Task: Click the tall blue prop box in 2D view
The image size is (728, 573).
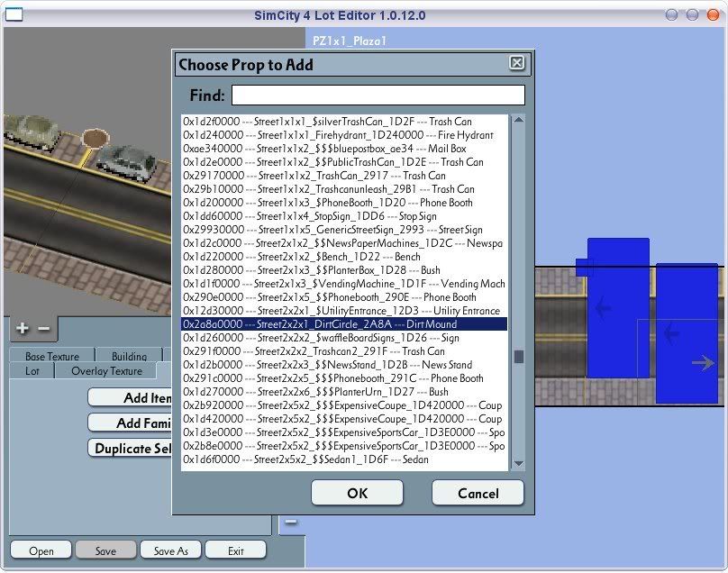Action: (x=618, y=308)
